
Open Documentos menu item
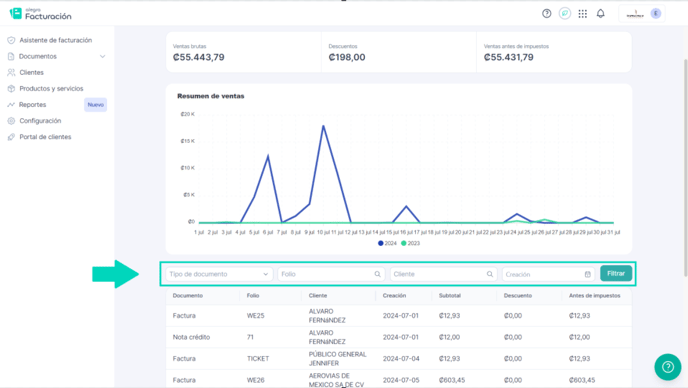(38, 56)
